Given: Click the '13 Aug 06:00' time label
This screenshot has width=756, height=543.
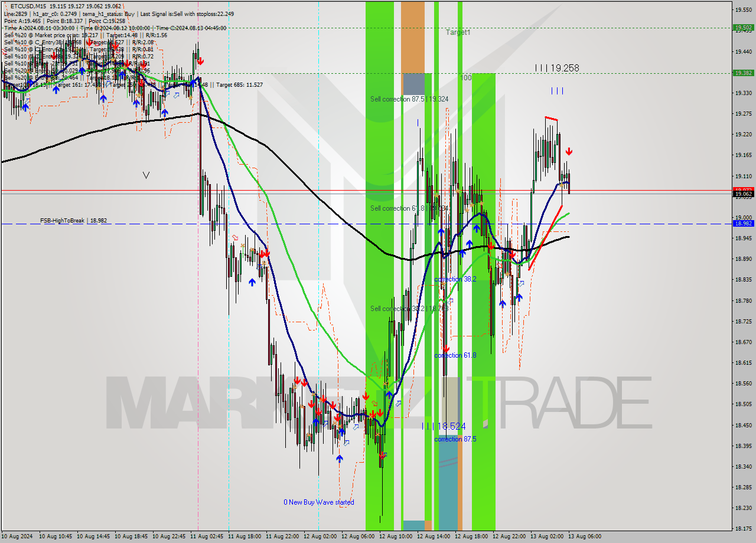Looking at the screenshot, I should tap(585, 537).
